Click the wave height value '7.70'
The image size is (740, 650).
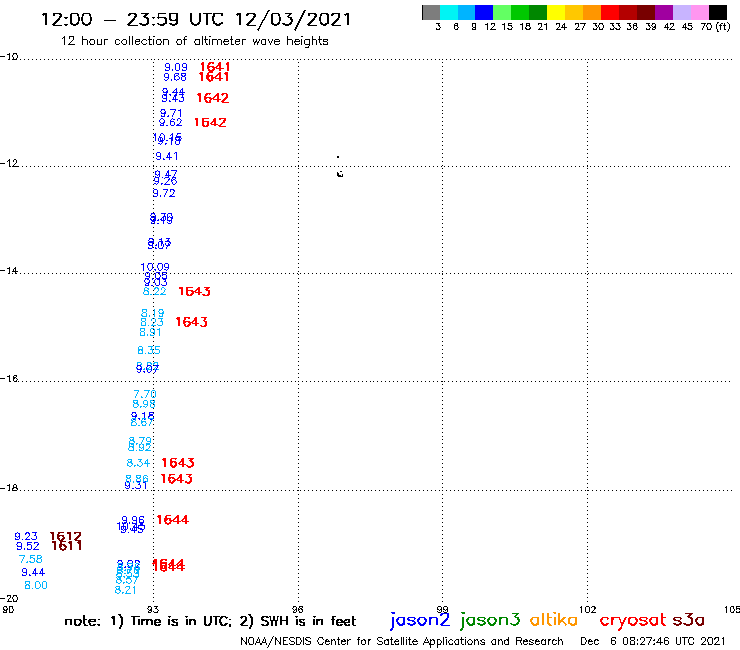[144, 394]
